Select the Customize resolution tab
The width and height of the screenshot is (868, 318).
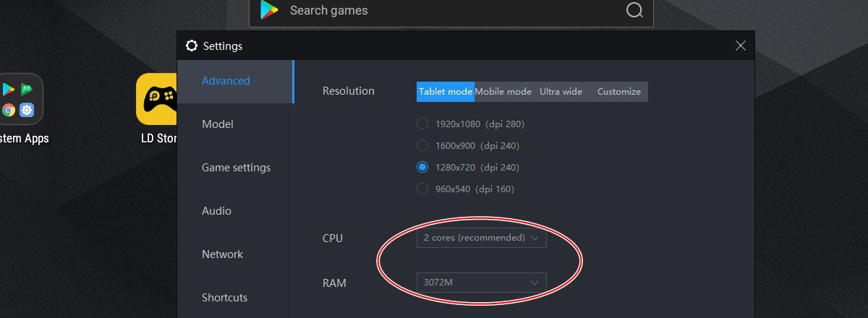click(619, 92)
